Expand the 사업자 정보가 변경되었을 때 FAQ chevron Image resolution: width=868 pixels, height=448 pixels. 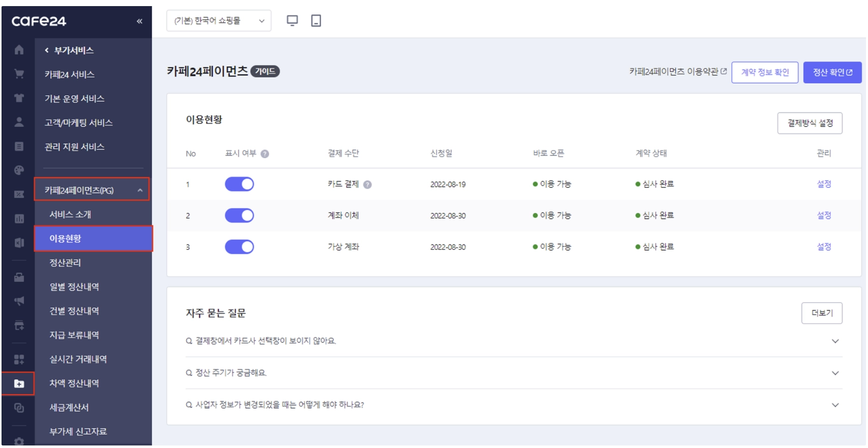pyautogui.click(x=835, y=405)
